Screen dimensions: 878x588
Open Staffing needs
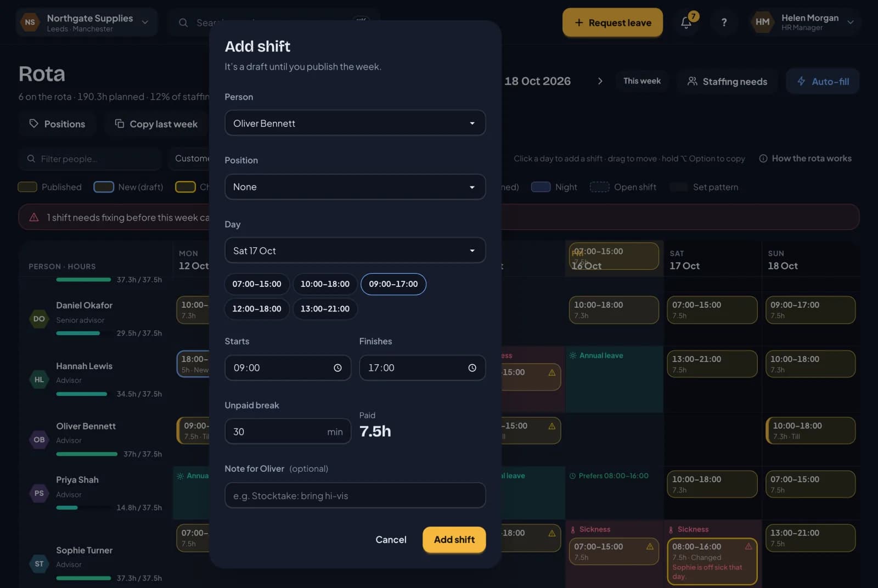(727, 81)
